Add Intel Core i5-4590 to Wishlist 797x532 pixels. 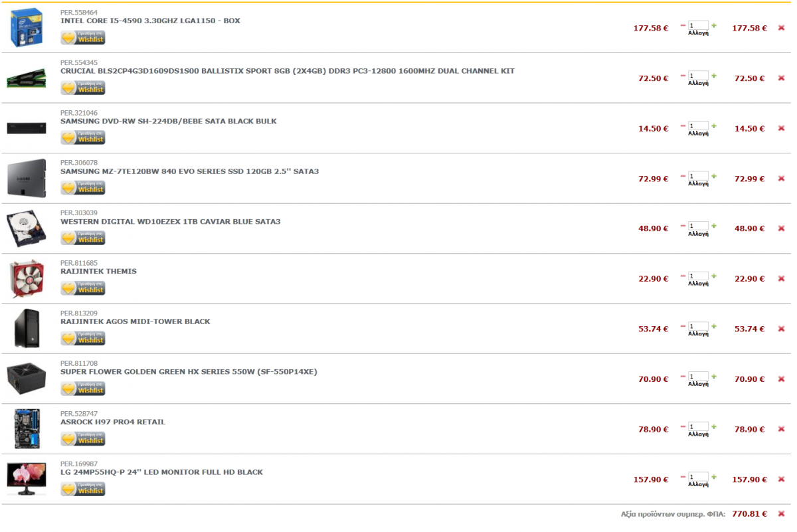[83, 37]
